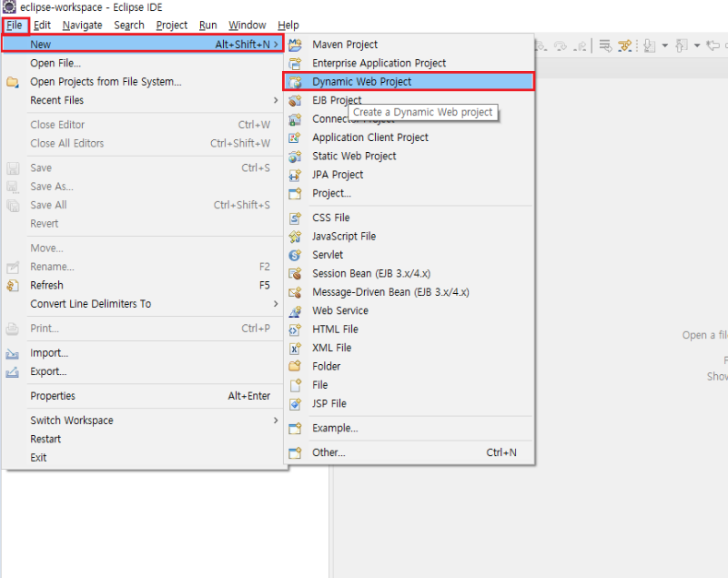This screenshot has height=578, width=728.
Task: Select the JPA Project icon
Action: pos(295,175)
